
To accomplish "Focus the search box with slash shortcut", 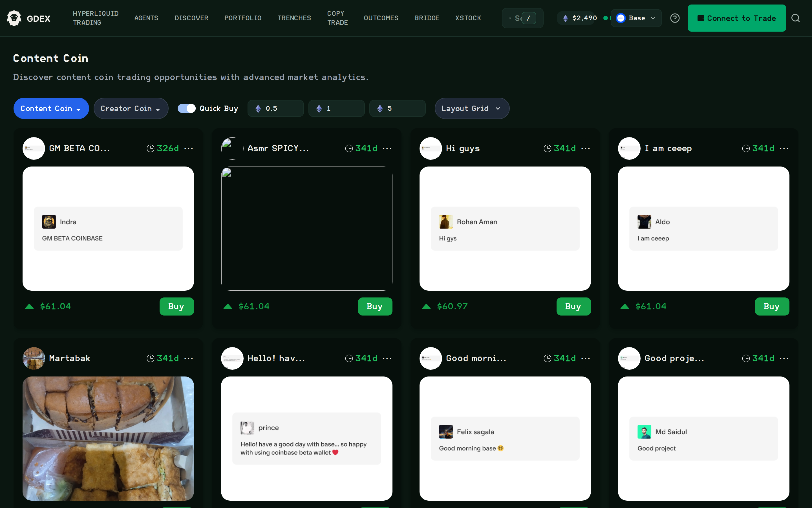I will pos(522,18).
